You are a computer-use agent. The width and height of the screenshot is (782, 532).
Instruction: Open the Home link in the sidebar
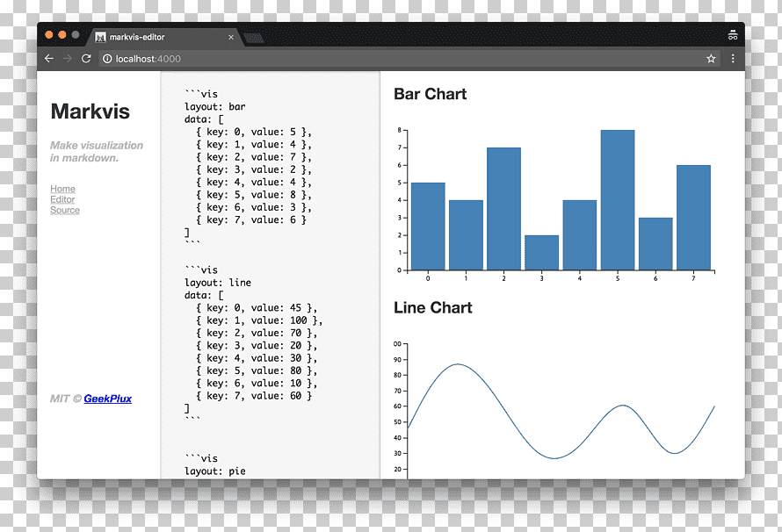point(63,189)
